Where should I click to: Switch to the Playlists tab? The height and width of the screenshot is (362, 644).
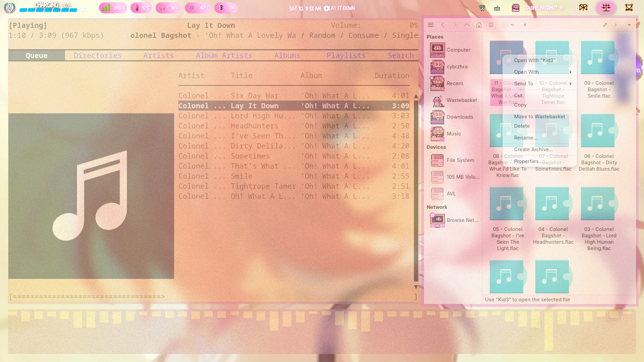pyautogui.click(x=346, y=56)
